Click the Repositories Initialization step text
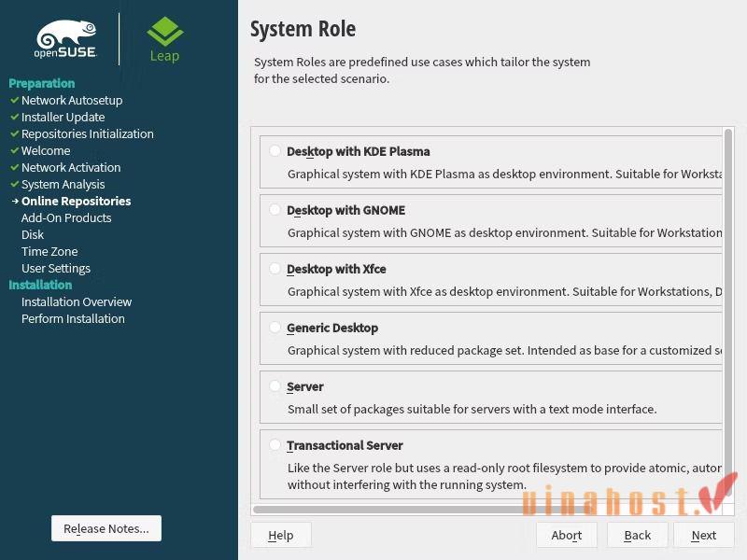The image size is (747, 560). (x=88, y=133)
